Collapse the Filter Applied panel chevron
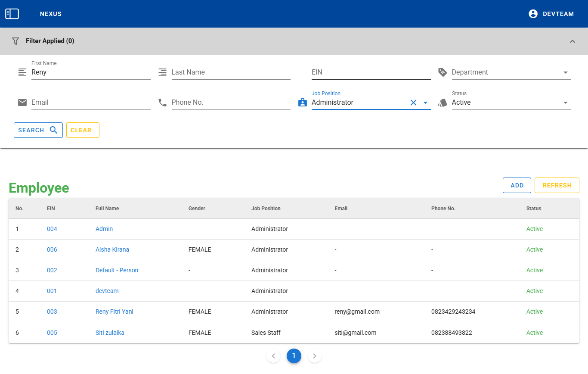This screenshot has height=374, width=588. click(572, 41)
